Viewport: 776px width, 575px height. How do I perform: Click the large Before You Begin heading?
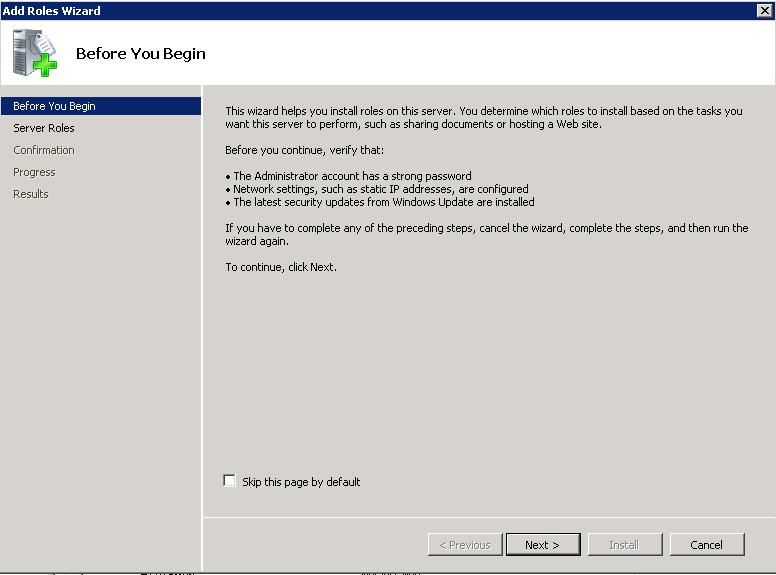tap(141, 53)
